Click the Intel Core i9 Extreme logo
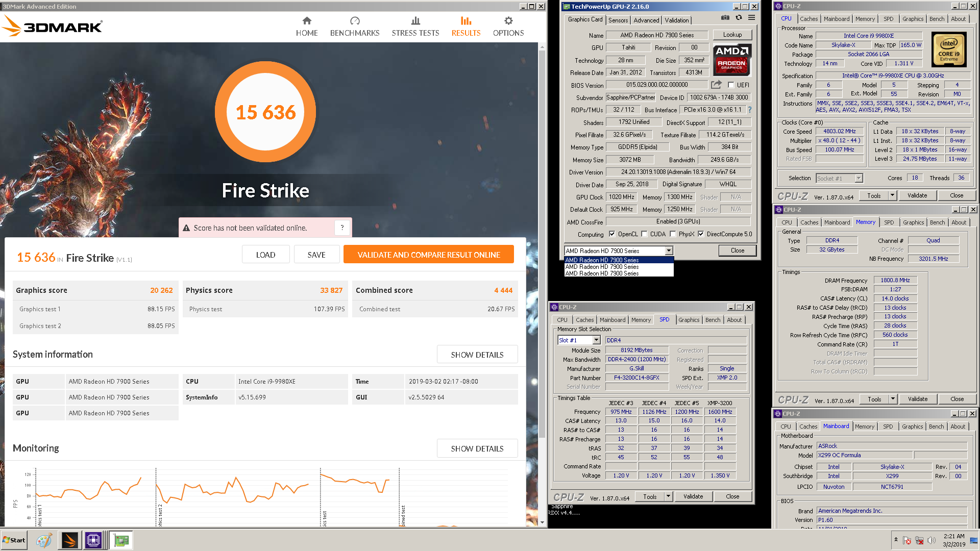This screenshot has height=551, width=980. tap(949, 49)
